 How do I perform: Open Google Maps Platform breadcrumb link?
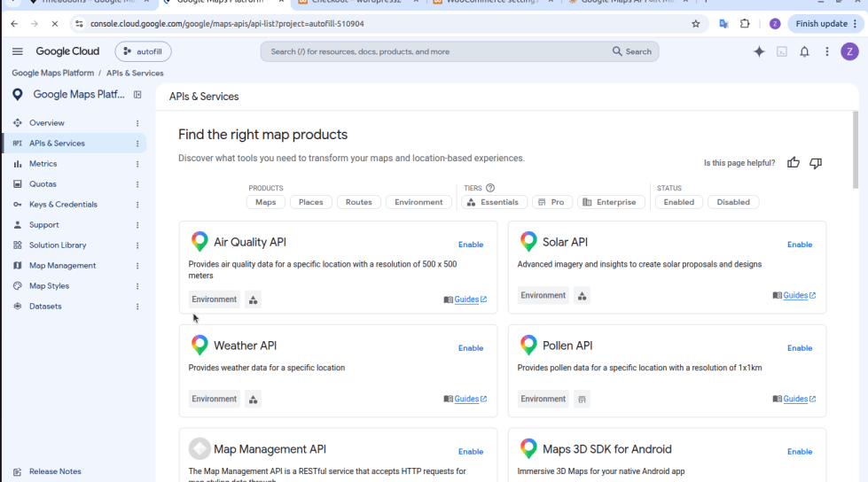pyautogui.click(x=52, y=73)
